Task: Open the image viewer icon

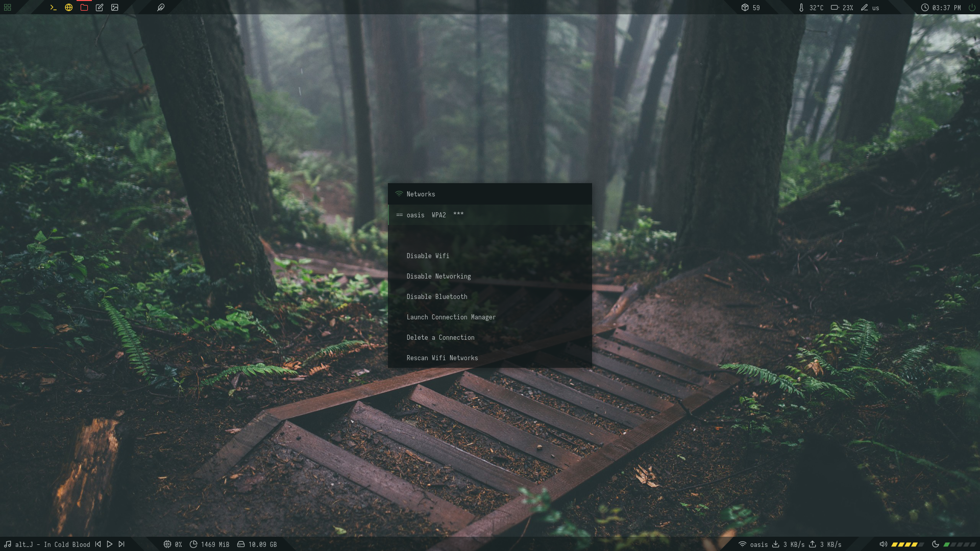Action: pyautogui.click(x=115, y=8)
